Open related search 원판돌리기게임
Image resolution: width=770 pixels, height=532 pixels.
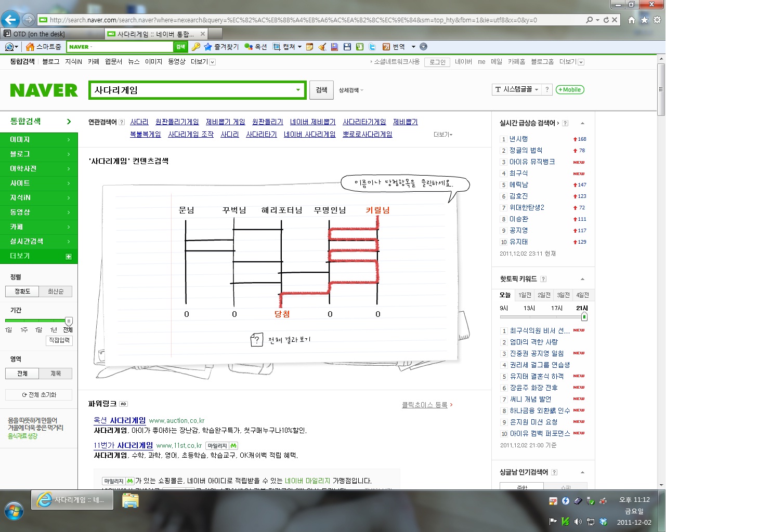[x=177, y=122]
